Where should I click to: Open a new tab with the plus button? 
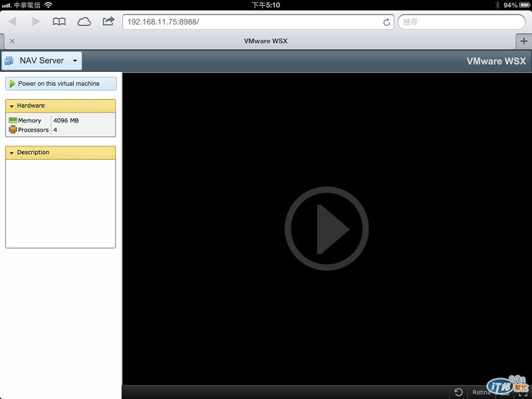523,41
